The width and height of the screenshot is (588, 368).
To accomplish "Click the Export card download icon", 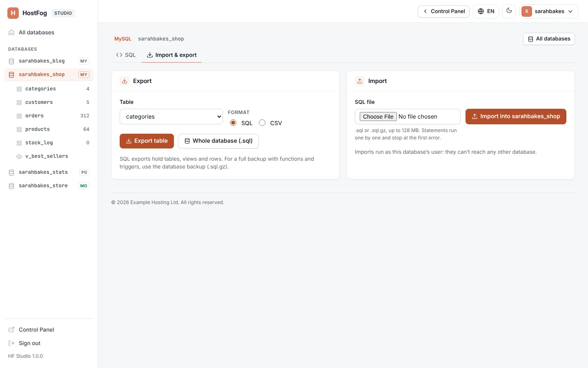I will 125,81.
